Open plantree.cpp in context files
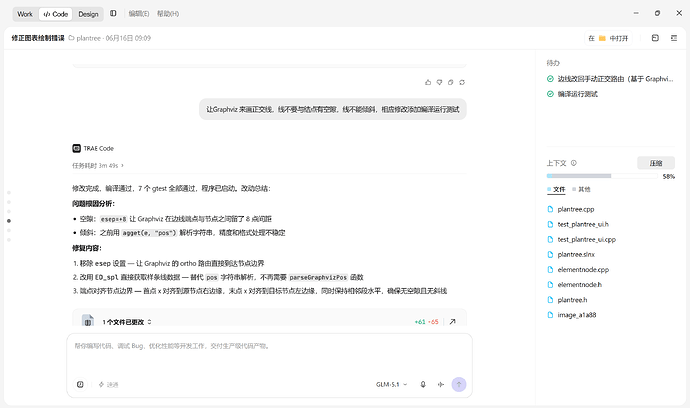This screenshot has height=408, width=690. [571, 209]
